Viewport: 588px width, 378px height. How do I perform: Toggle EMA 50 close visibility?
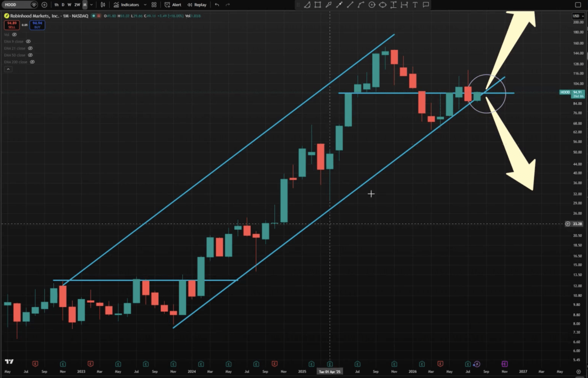30,55
